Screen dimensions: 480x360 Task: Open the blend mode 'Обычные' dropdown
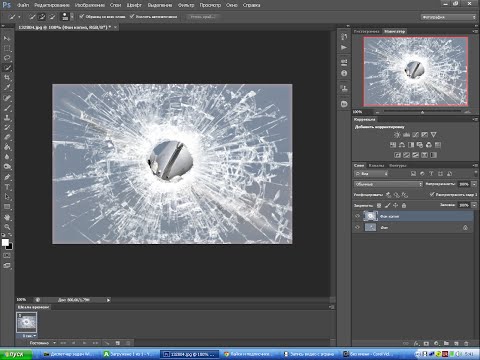(388, 184)
